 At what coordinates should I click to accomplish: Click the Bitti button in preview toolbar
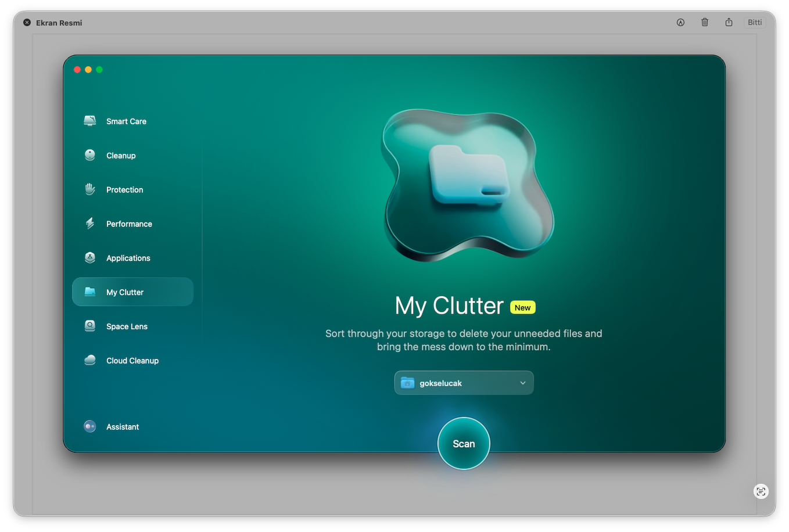[755, 23]
